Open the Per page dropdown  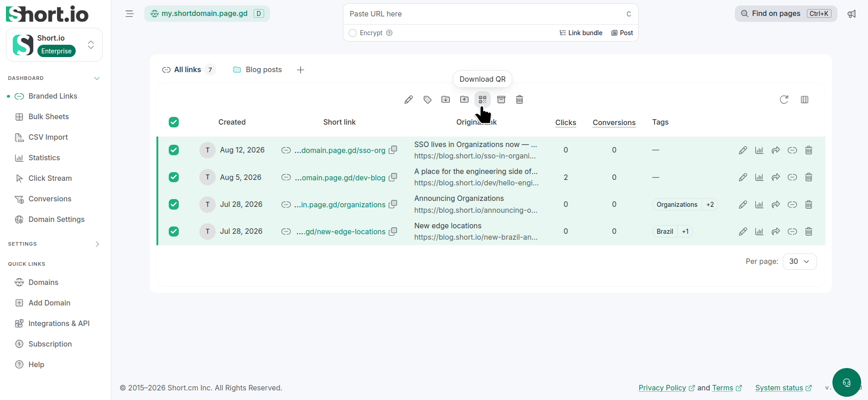click(800, 262)
